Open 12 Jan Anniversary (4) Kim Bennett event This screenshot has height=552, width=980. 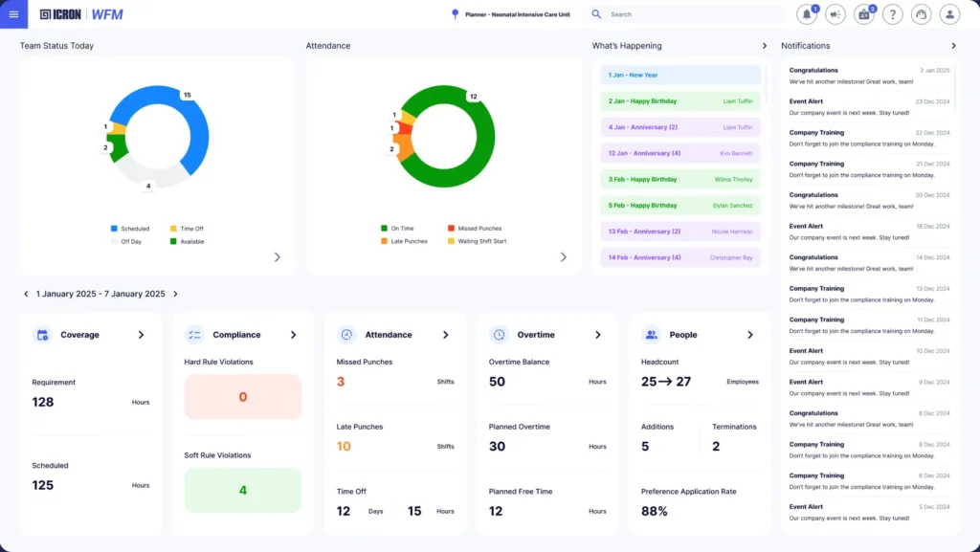tap(680, 153)
